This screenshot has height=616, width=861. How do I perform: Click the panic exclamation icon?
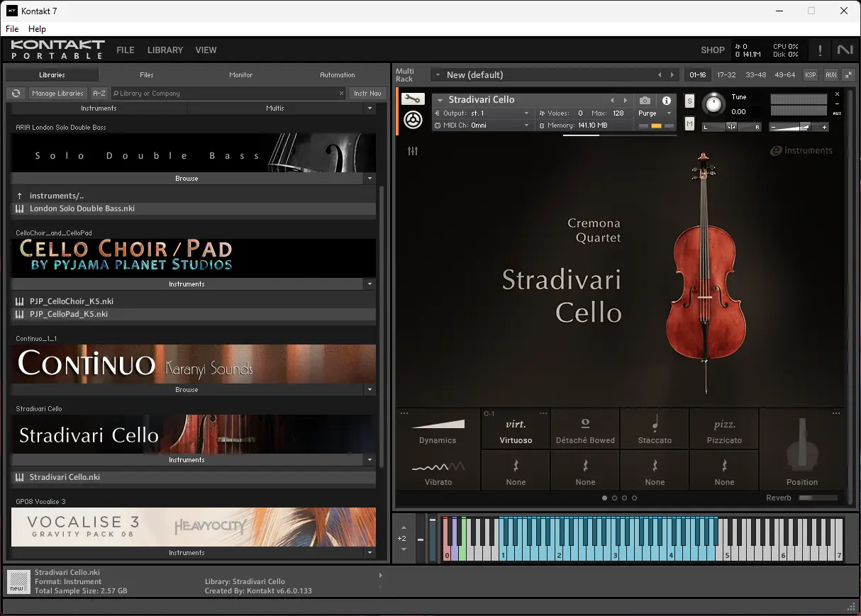(x=819, y=50)
